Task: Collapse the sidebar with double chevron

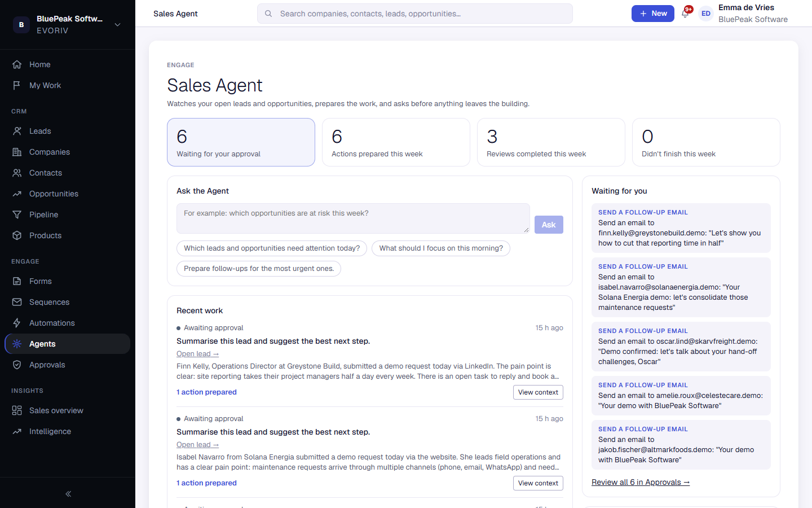Action: 68,494
